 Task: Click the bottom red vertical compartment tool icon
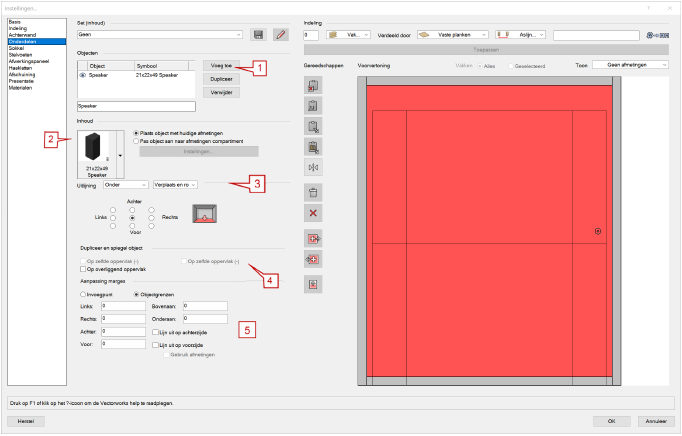click(x=313, y=284)
